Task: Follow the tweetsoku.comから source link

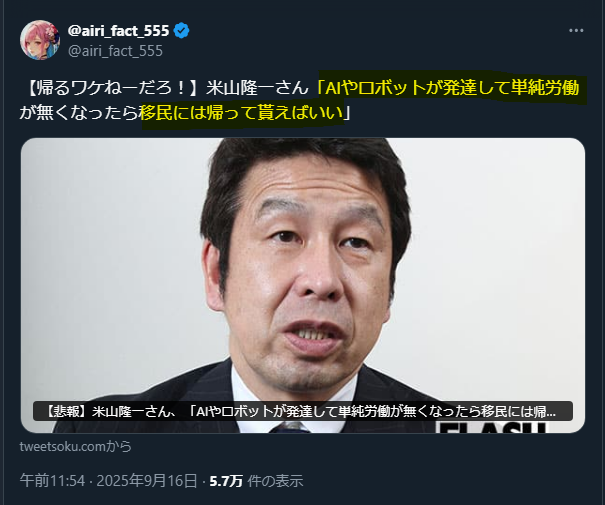Action: click(76, 447)
